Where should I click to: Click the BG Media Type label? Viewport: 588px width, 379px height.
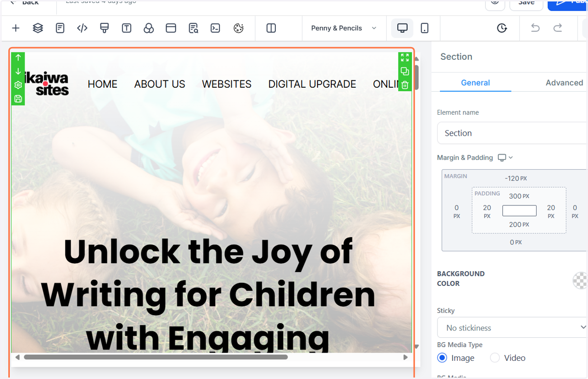[x=460, y=345]
